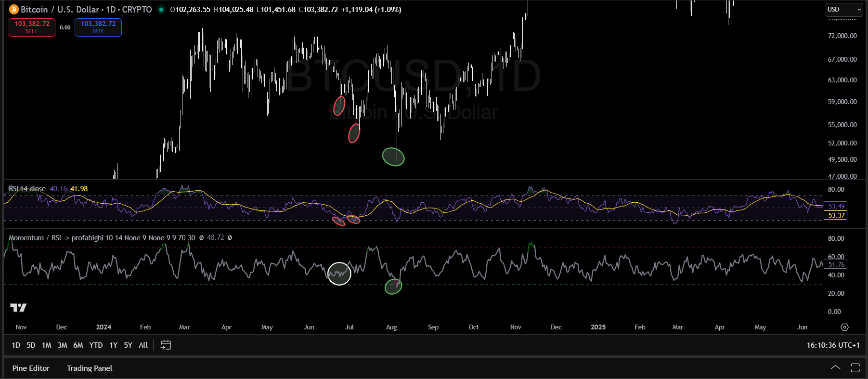868x379 pixels.
Task: Click the TradingView logo
Action: (18, 307)
